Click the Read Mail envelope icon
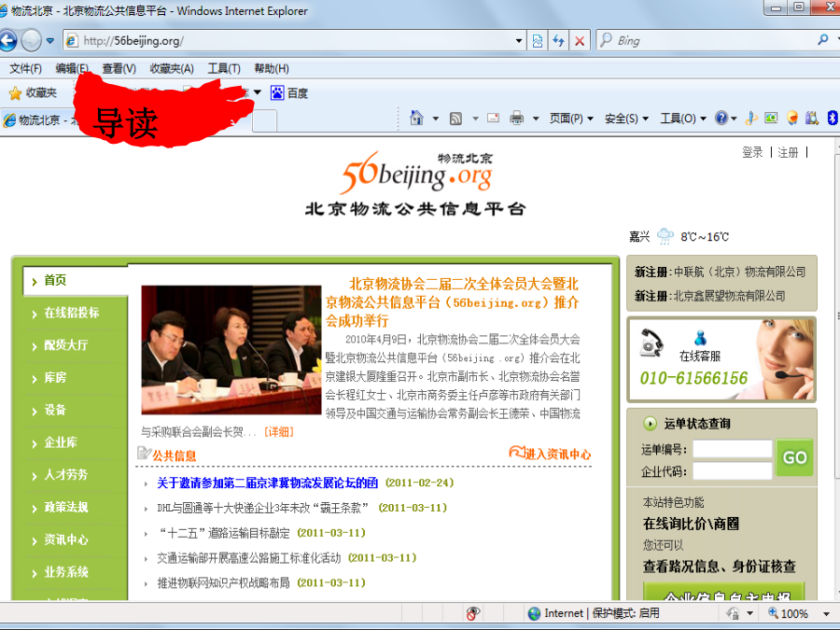The width and height of the screenshot is (840, 630). tap(494, 118)
